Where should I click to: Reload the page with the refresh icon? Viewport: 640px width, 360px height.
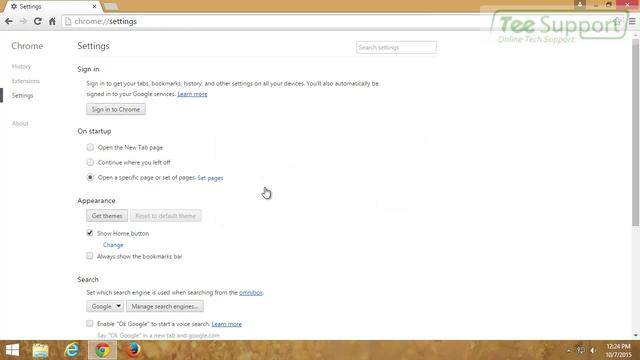[x=38, y=21]
